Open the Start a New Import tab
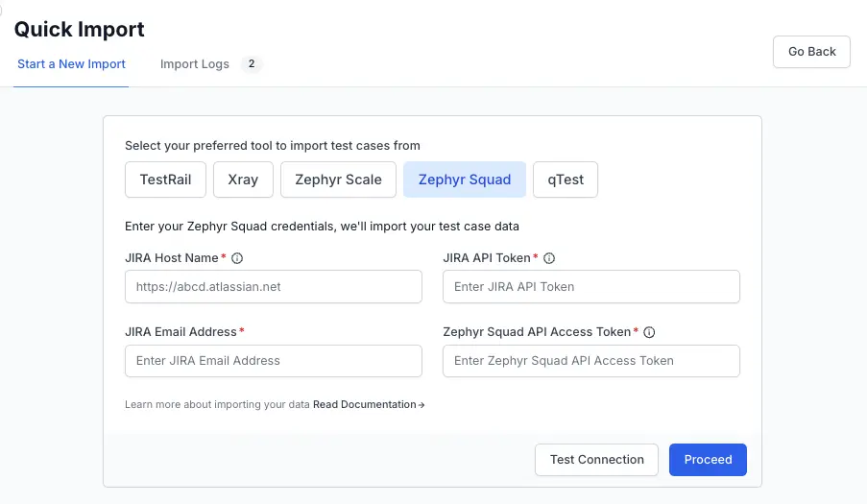The height and width of the screenshot is (504, 867). [x=71, y=64]
